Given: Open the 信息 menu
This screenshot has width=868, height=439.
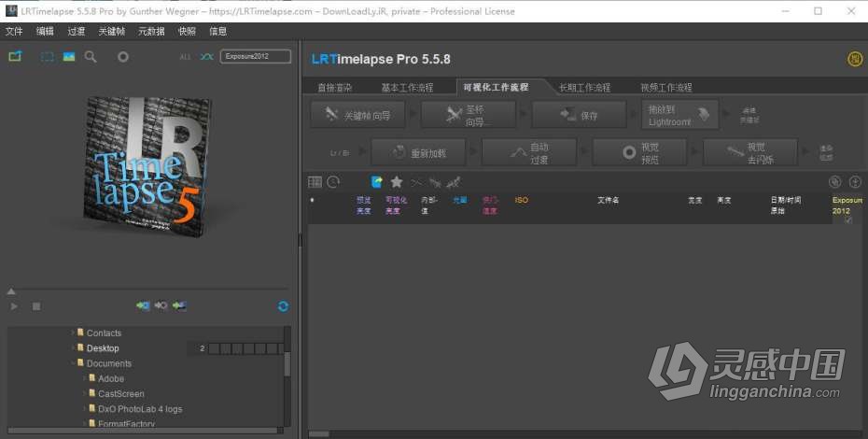Looking at the screenshot, I should point(218,31).
